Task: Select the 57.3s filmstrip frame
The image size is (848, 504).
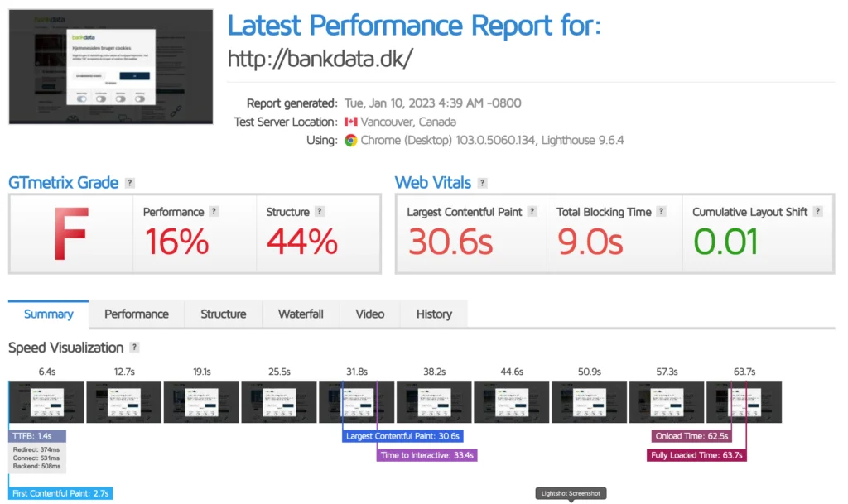Action: tap(667, 401)
